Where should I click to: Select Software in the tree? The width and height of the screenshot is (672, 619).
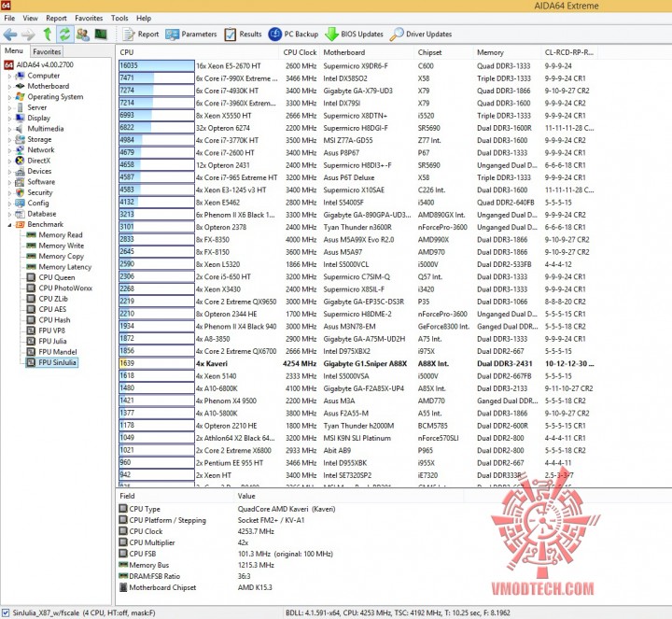tap(41, 182)
